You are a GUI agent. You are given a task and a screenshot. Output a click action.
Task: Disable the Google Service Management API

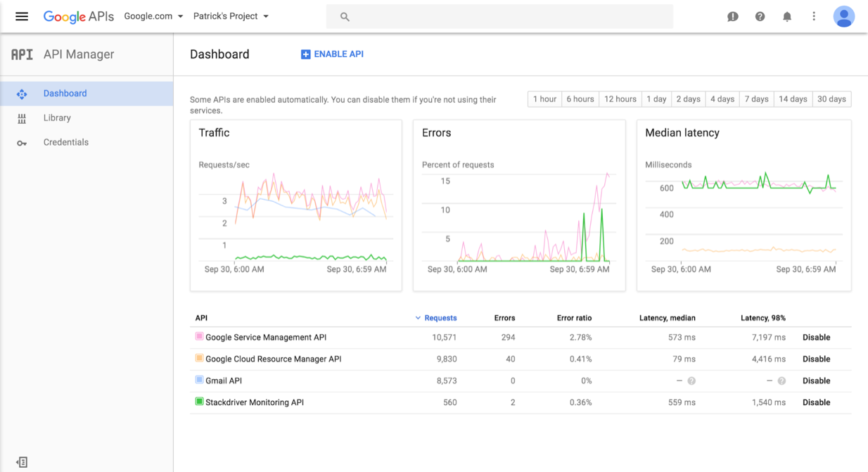coord(816,338)
